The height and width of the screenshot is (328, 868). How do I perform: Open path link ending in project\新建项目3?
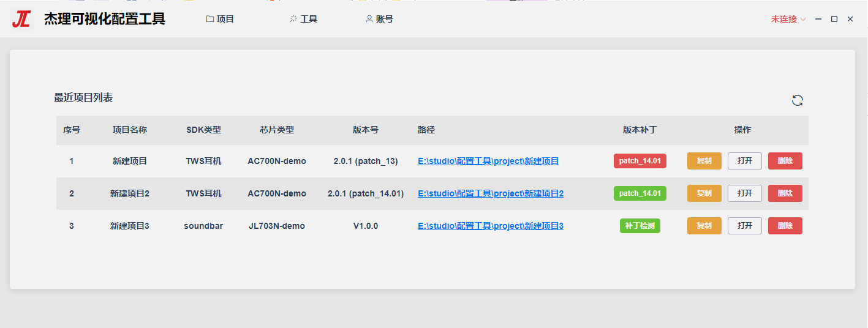pyautogui.click(x=491, y=226)
